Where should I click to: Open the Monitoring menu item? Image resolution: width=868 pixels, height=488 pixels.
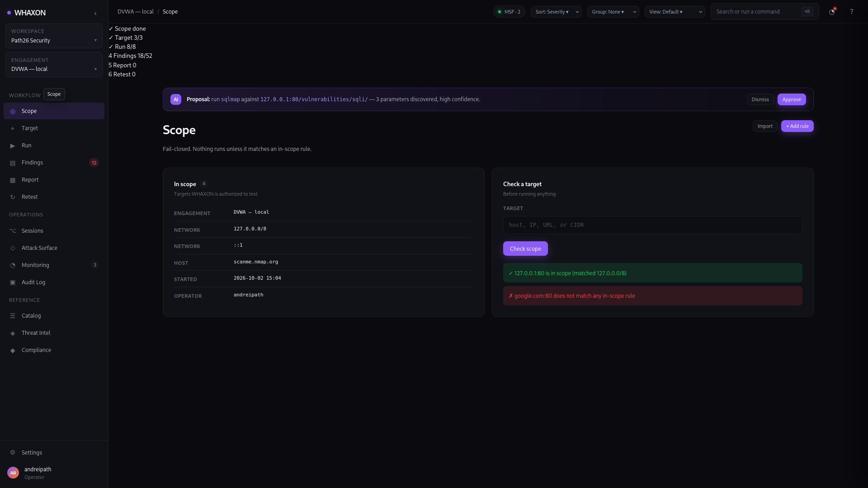[x=54, y=265]
